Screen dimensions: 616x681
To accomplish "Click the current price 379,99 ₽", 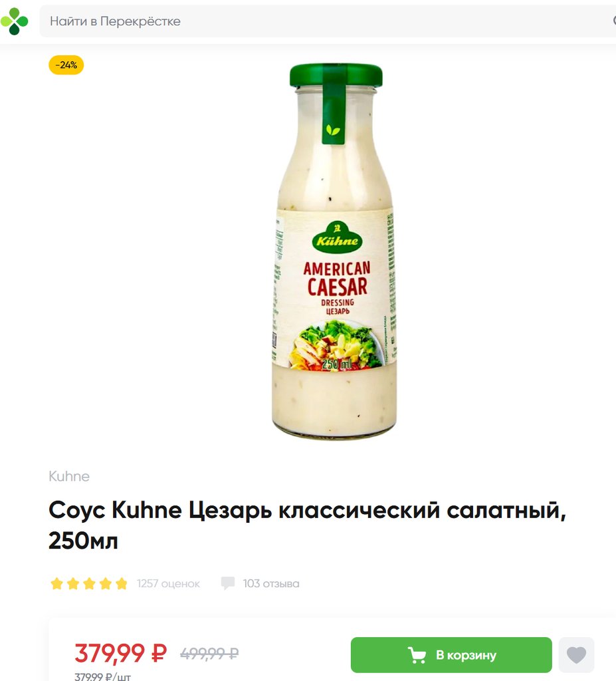I will (x=121, y=653).
